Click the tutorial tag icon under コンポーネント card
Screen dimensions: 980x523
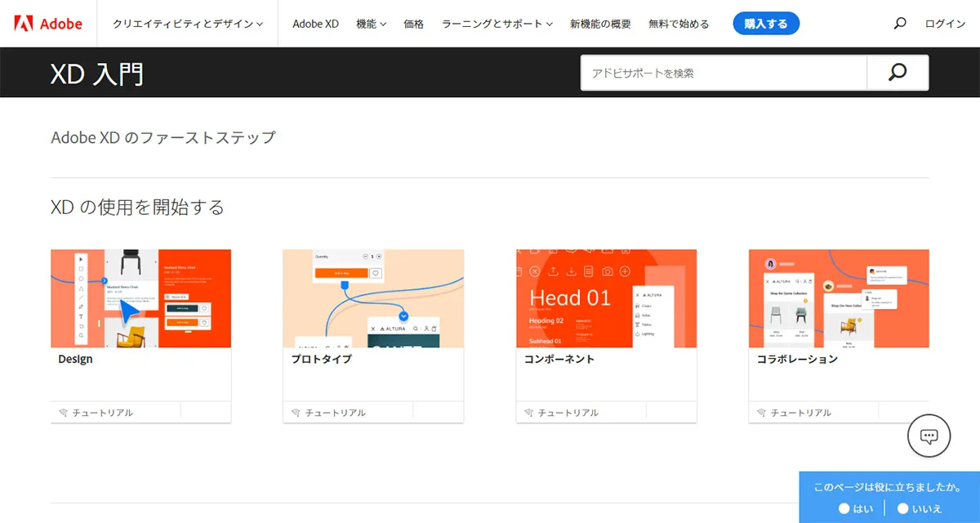[x=528, y=413]
